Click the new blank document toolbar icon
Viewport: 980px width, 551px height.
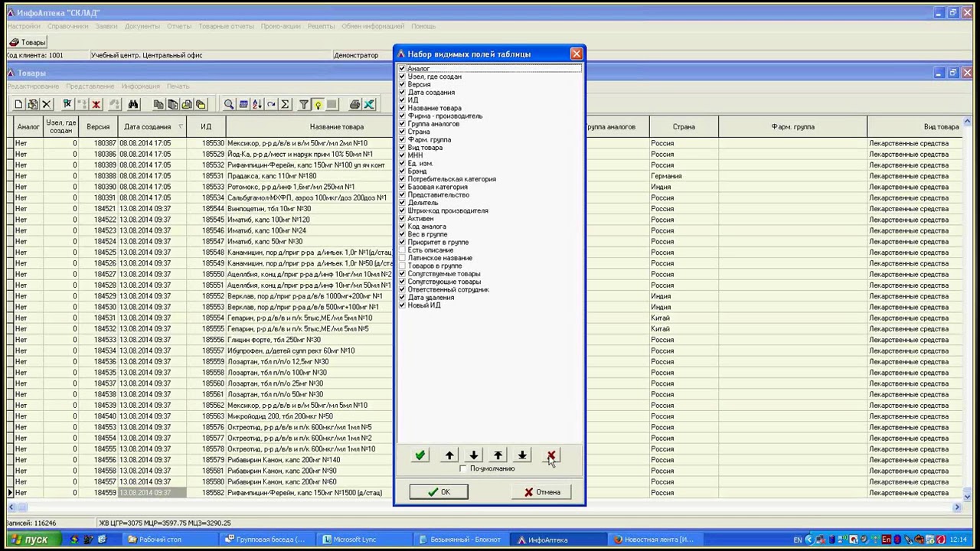click(18, 104)
